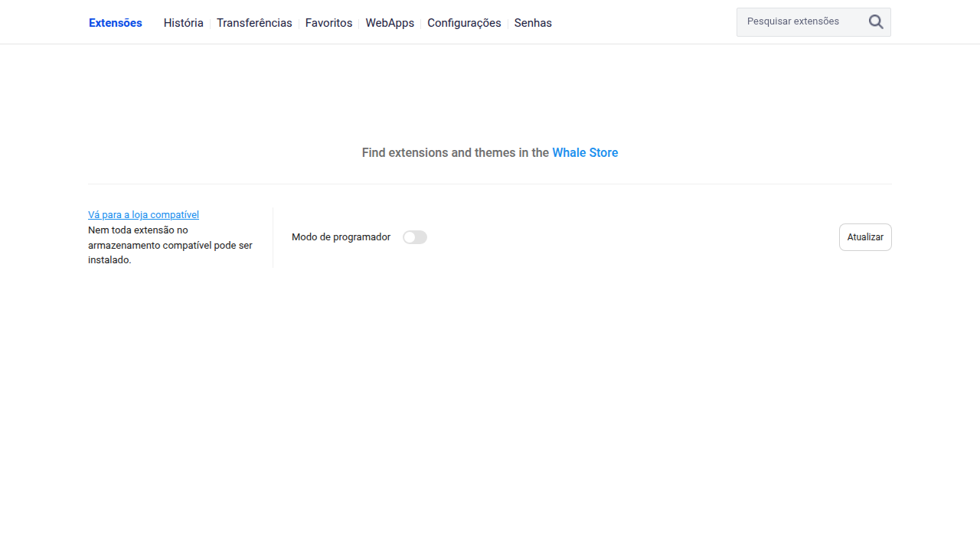
Task: Select the WebApps tab
Action: click(390, 23)
